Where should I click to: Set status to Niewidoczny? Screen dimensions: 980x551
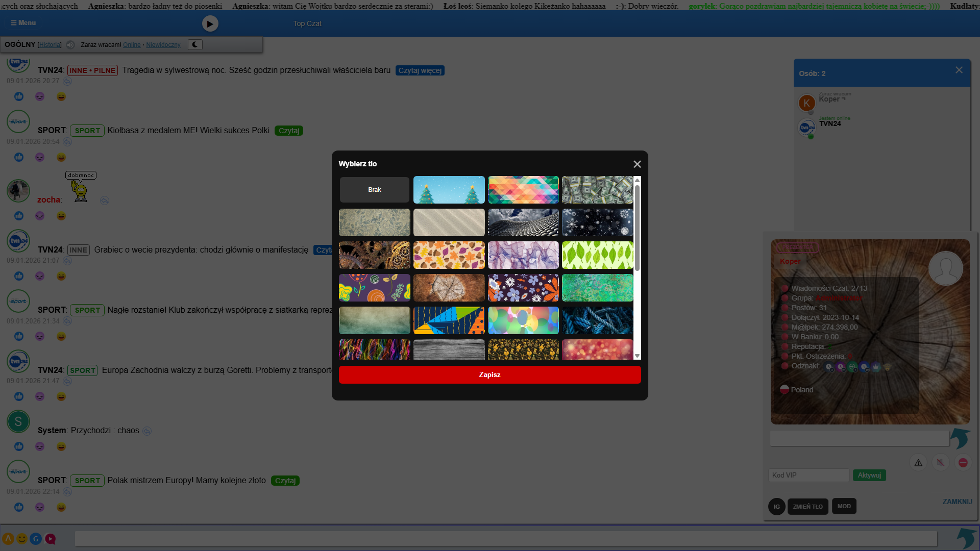[163, 45]
